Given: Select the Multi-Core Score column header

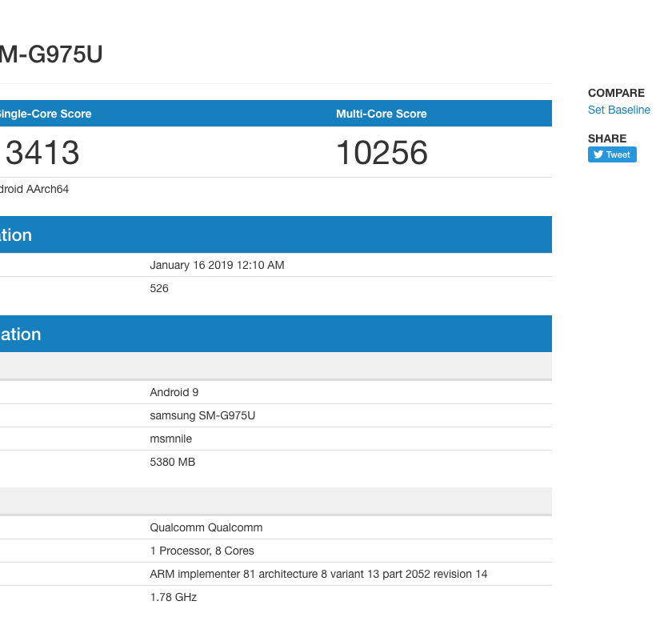Looking at the screenshot, I should coord(381,114).
